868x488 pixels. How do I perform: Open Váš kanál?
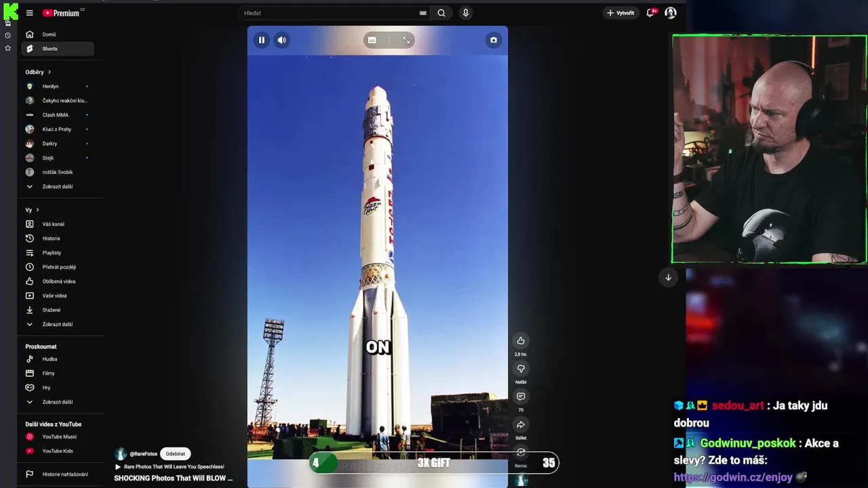pyautogui.click(x=57, y=224)
